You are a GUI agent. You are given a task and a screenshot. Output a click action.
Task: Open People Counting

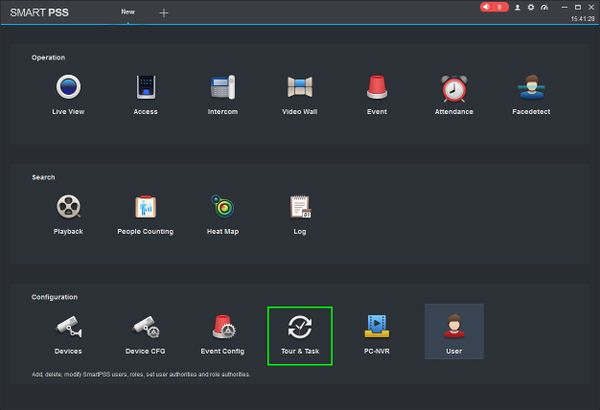coord(145,208)
